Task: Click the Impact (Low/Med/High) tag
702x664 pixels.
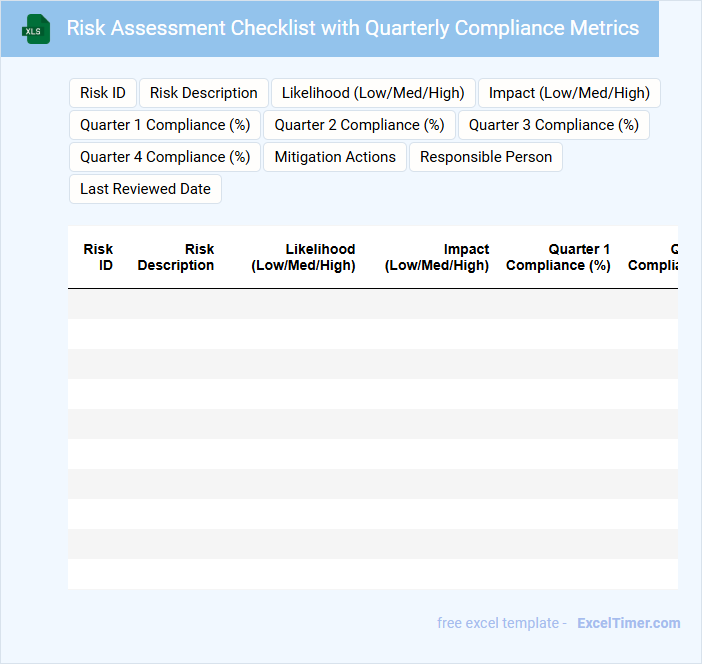Action: pyautogui.click(x=569, y=93)
